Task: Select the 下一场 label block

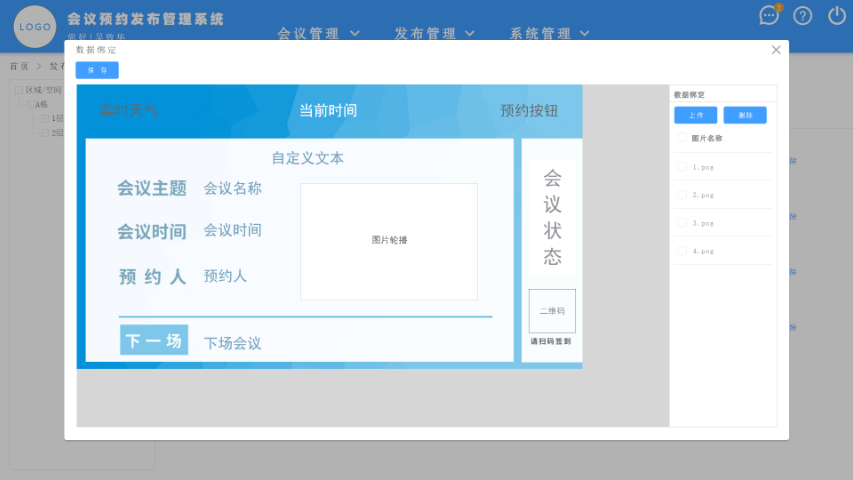Action: 154,341
